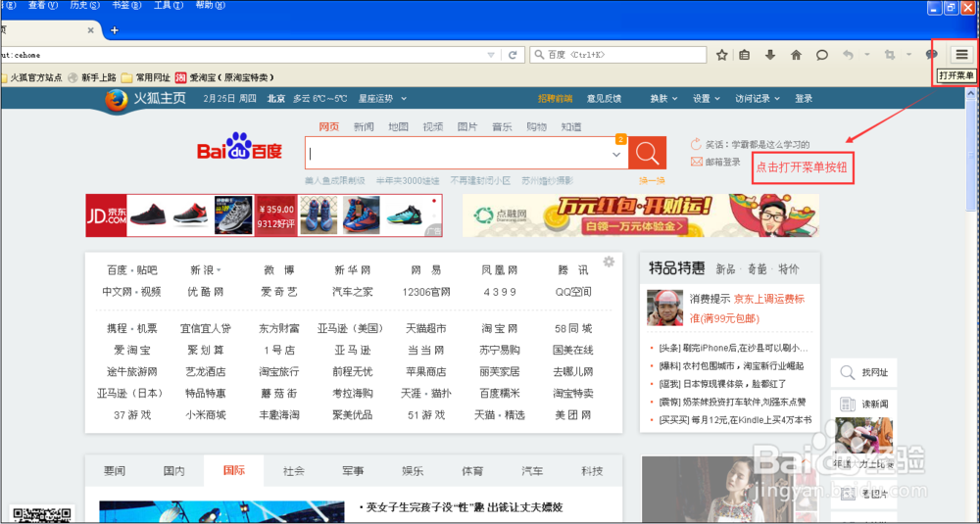980x524 pixels.
Task: Switch to the 新闻 search tab
Action: coord(364,126)
